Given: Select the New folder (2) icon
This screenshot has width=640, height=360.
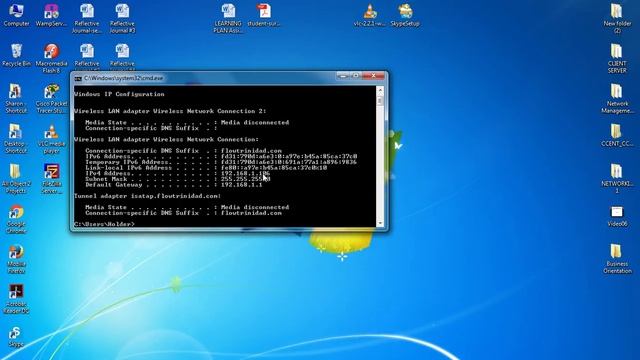Looking at the screenshot, I should click(x=617, y=18).
